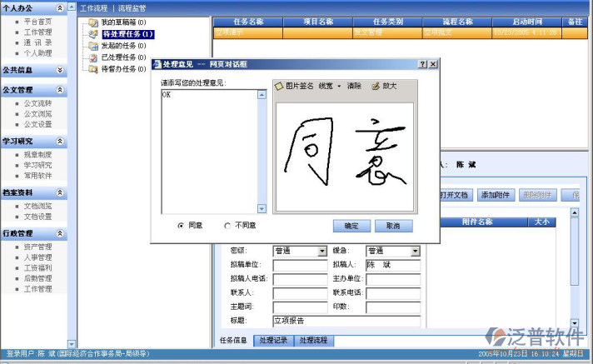Open 常用软件 in sidebar
Viewport: 593px width, 364px height.
pos(37,176)
